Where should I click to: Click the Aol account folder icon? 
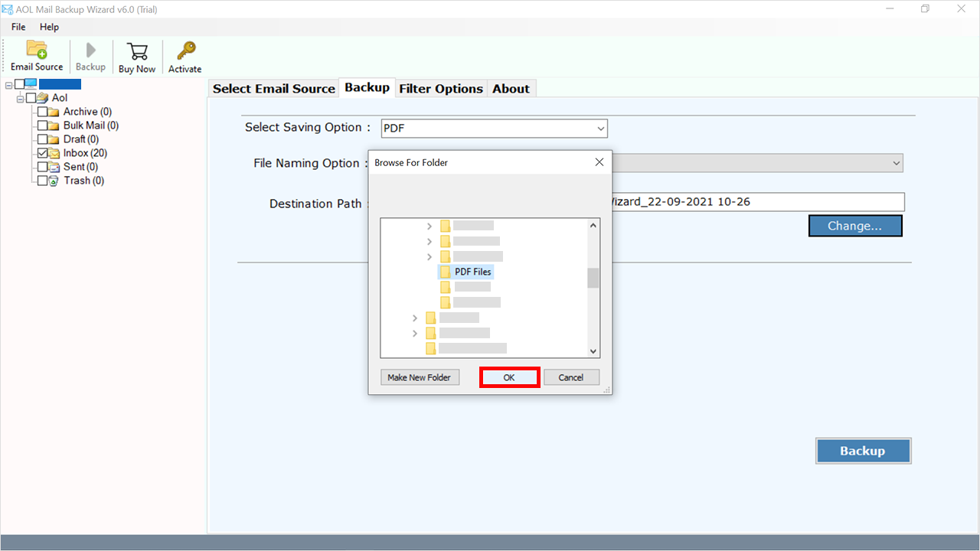43,98
